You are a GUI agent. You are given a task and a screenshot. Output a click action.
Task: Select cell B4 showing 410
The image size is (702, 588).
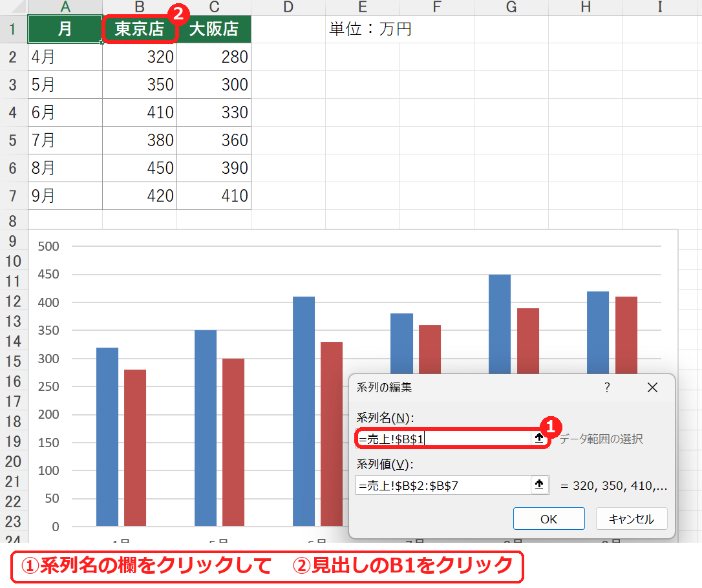click(x=140, y=112)
